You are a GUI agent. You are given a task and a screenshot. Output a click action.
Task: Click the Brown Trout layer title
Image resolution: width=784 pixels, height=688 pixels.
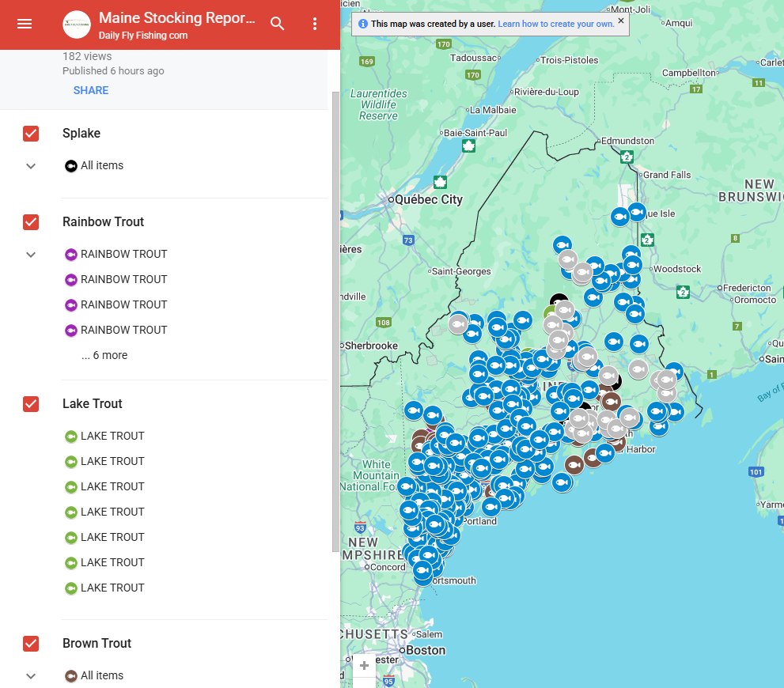coord(97,644)
